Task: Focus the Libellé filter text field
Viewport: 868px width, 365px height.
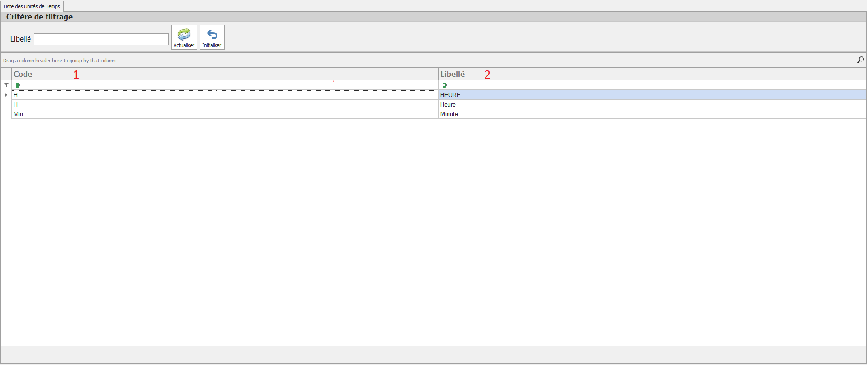Action: tap(101, 39)
